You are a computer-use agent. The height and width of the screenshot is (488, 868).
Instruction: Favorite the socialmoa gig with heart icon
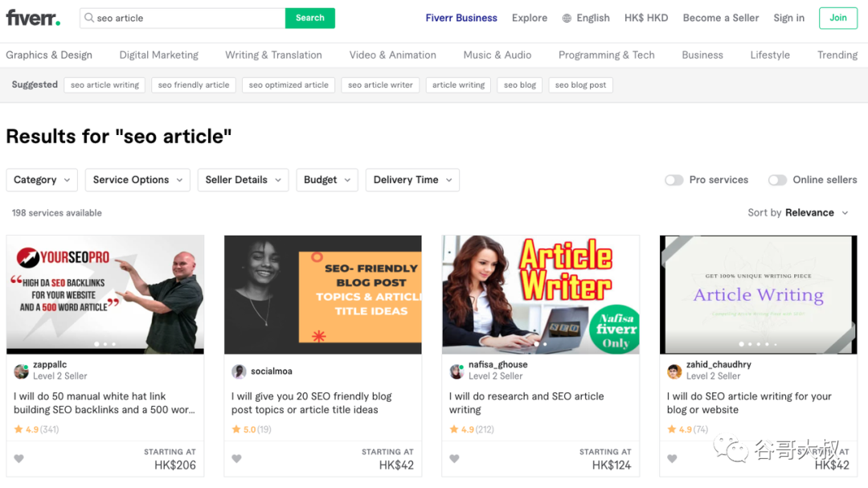click(x=237, y=458)
